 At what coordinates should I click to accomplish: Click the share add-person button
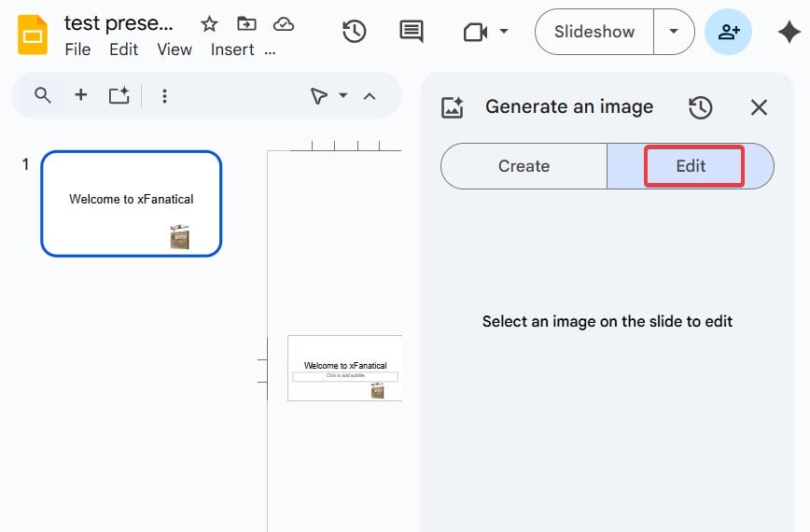(728, 32)
